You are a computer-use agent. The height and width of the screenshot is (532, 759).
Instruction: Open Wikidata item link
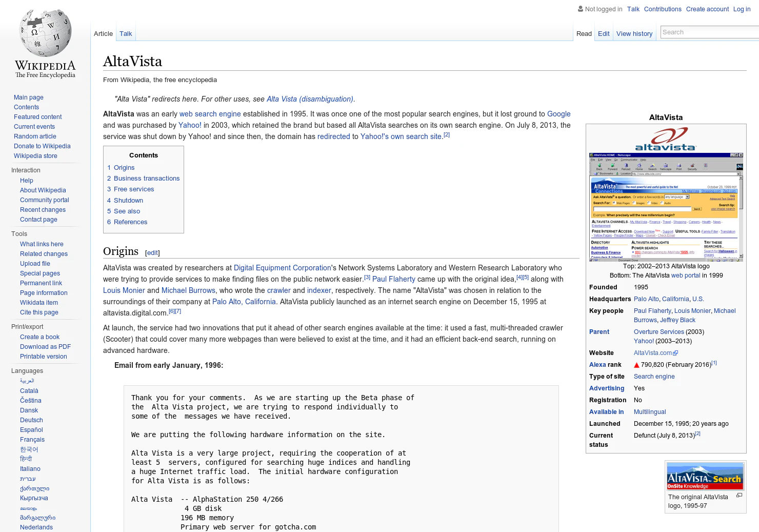point(39,303)
